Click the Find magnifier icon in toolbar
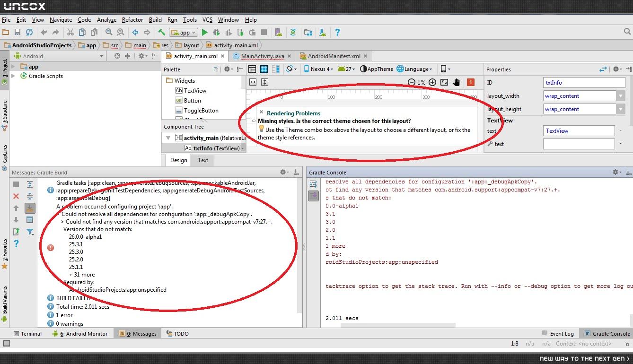633x364 pixels. click(109, 33)
